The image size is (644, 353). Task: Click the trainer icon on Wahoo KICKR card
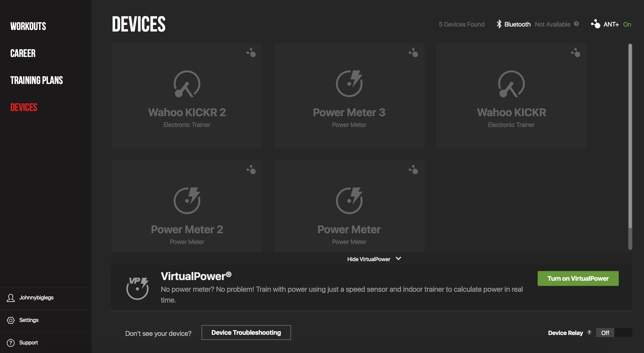[512, 84]
